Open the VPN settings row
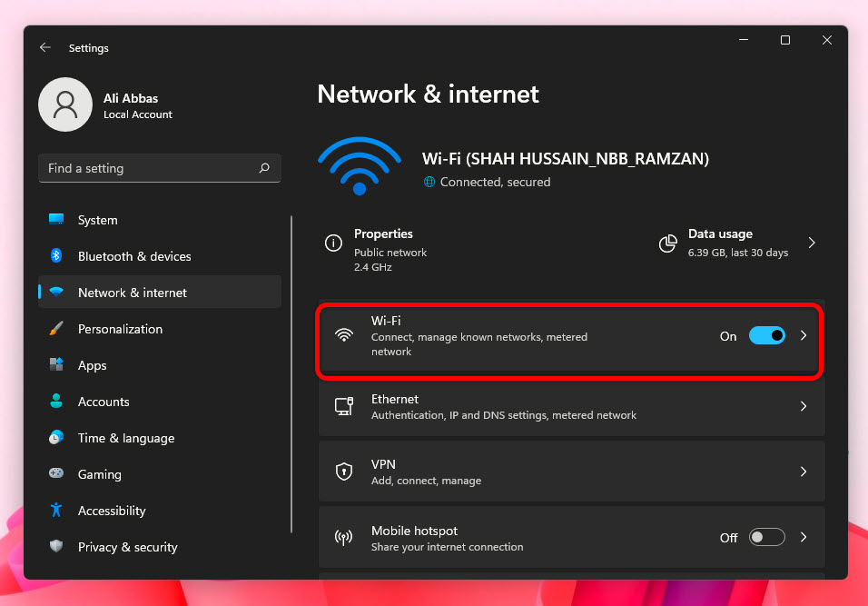The height and width of the screenshot is (606, 868). coord(571,472)
